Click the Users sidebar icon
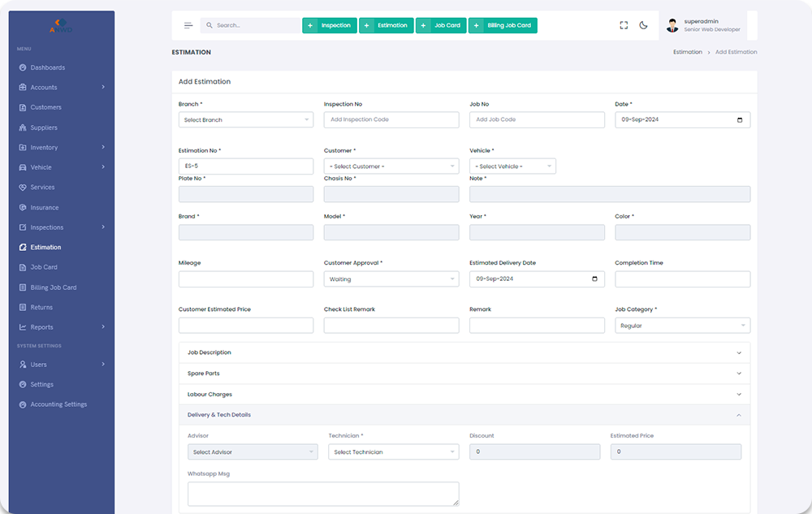This screenshot has width=812, height=514. (x=23, y=365)
